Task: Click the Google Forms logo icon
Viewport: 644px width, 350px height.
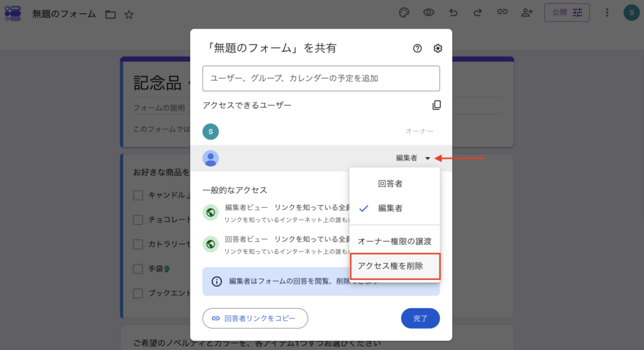Action: point(13,14)
